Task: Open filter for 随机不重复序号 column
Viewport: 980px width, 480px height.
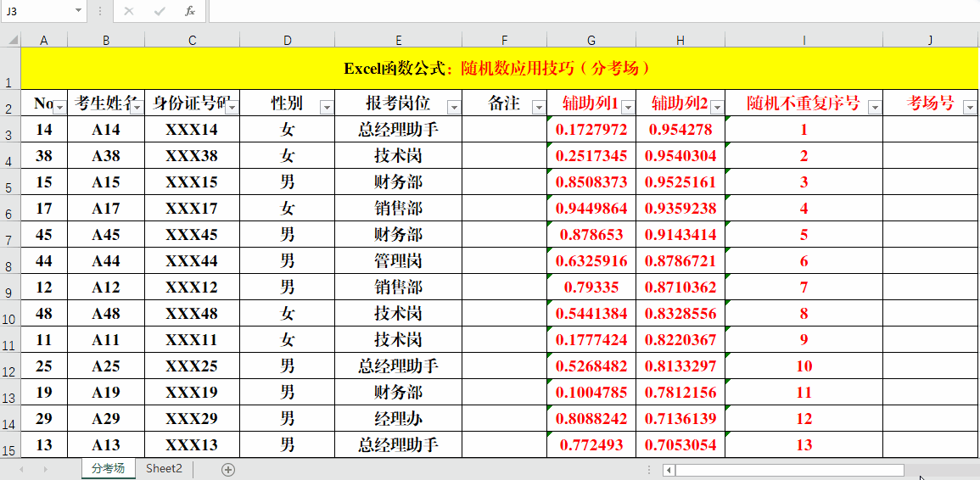Action: click(875, 107)
